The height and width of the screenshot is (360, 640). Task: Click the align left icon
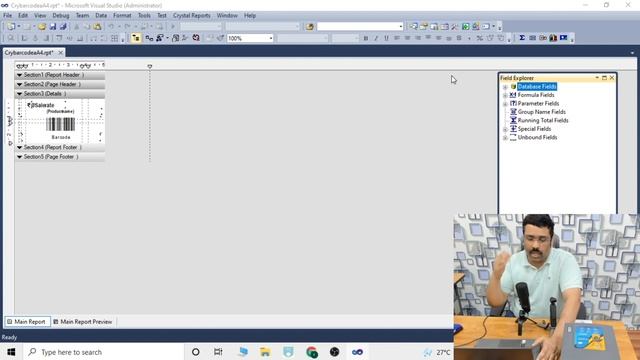pyautogui.click(x=397, y=38)
